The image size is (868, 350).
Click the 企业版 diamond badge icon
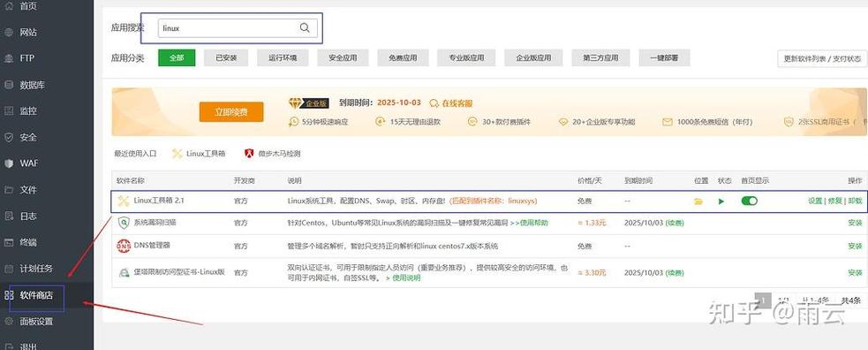click(295, 103)
